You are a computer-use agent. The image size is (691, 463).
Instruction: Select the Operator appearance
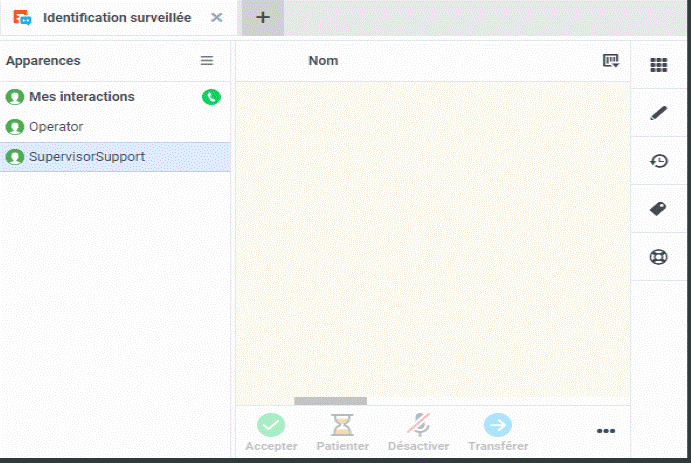[56, 127]
